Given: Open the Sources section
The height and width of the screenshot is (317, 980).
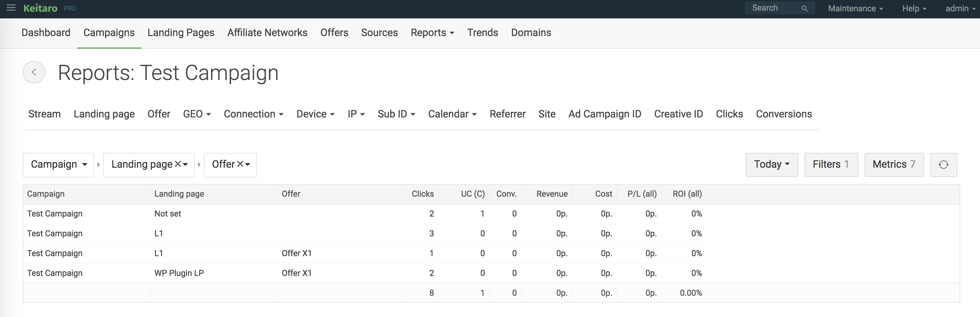Looking at the screenshot, I should coord(379,33).
